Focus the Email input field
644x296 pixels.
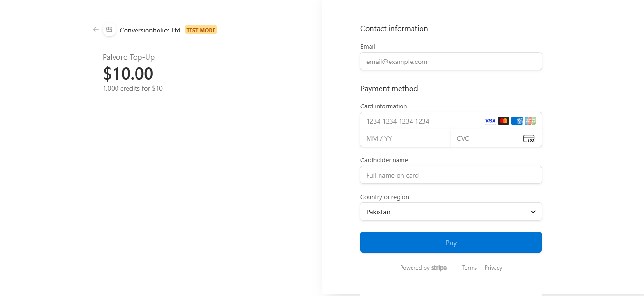coord(451,62)
